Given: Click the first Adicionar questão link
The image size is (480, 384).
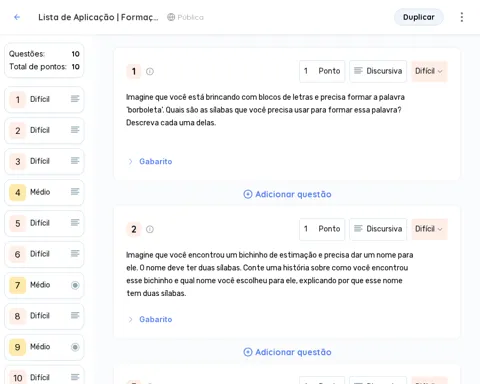Looking at the screenshot, I should click(x=287, y=194).
